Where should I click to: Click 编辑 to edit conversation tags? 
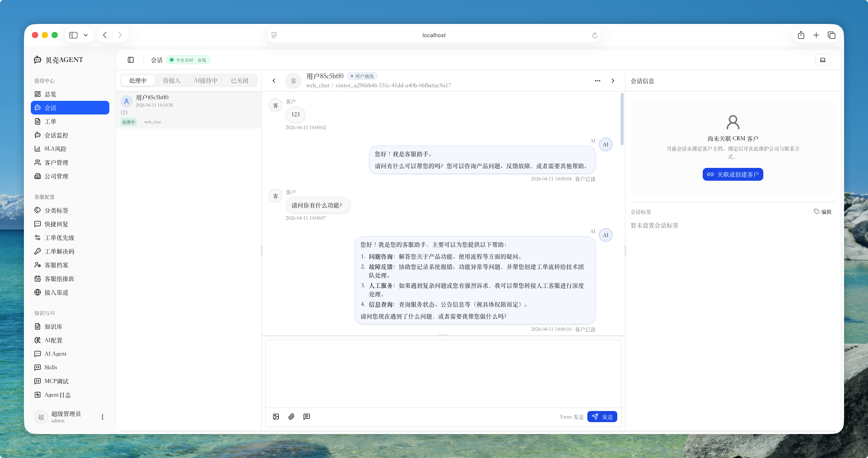tap(823, 211)
